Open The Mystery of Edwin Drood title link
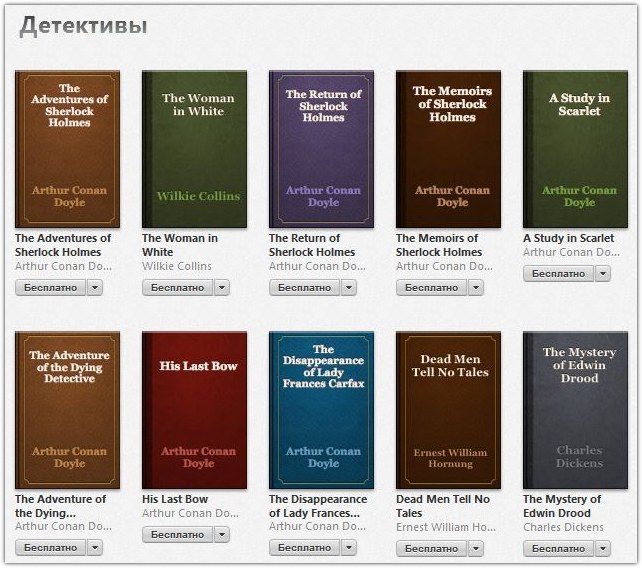This screenshot has width=642, height=568. point(562,506)
